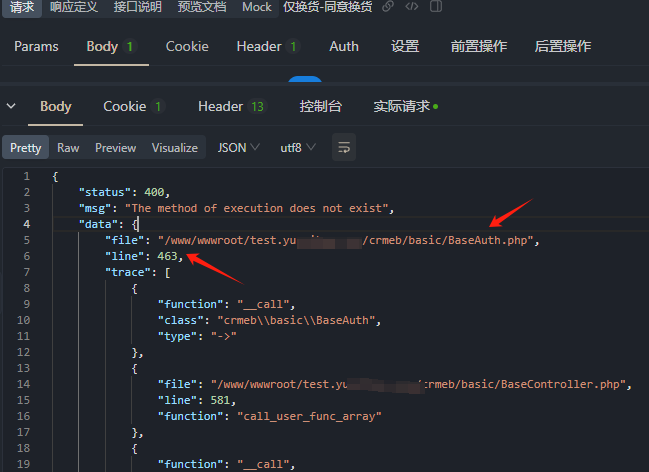Screen dimensions: 649x472
Task: Select the response Cookie tab with badge 1
Action: click(x=134, y=106)
